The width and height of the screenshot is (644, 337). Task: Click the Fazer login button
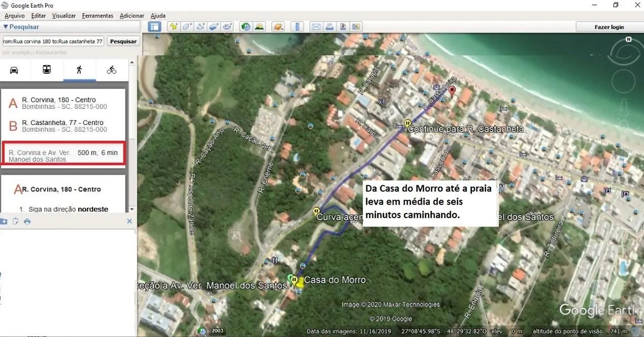(x=609, y=27)
